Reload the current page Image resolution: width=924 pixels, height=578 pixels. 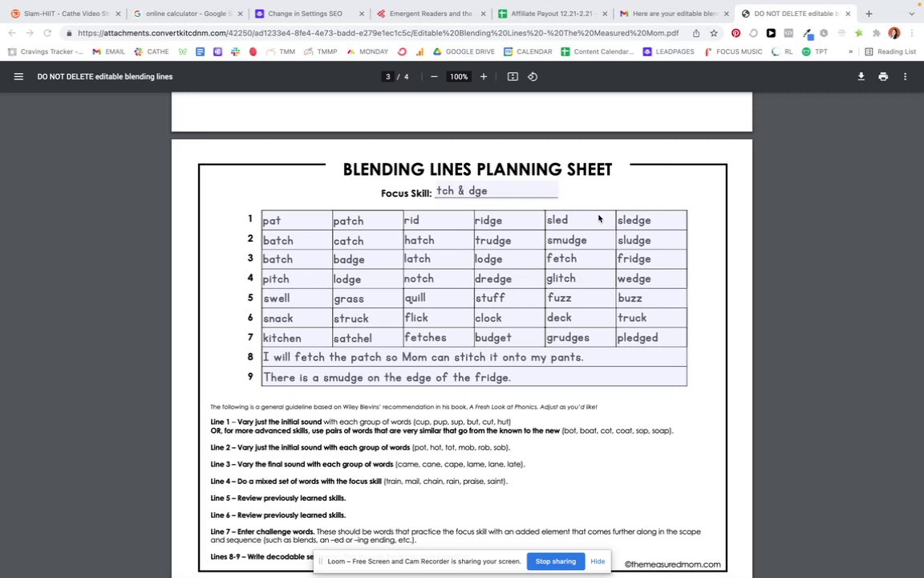pyautogui.click(x=47, y=33)
